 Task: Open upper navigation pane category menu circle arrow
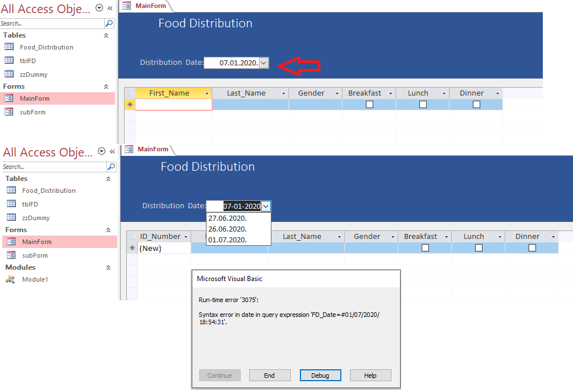point(99,7)
